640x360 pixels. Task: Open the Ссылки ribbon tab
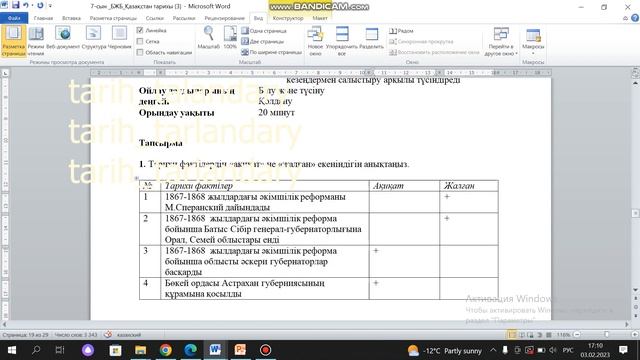(x=154, y=18)
